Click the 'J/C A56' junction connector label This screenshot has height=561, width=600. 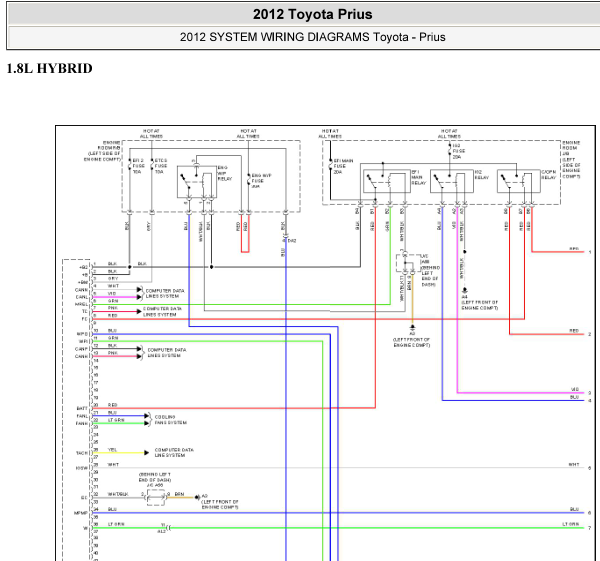[155, 485]
